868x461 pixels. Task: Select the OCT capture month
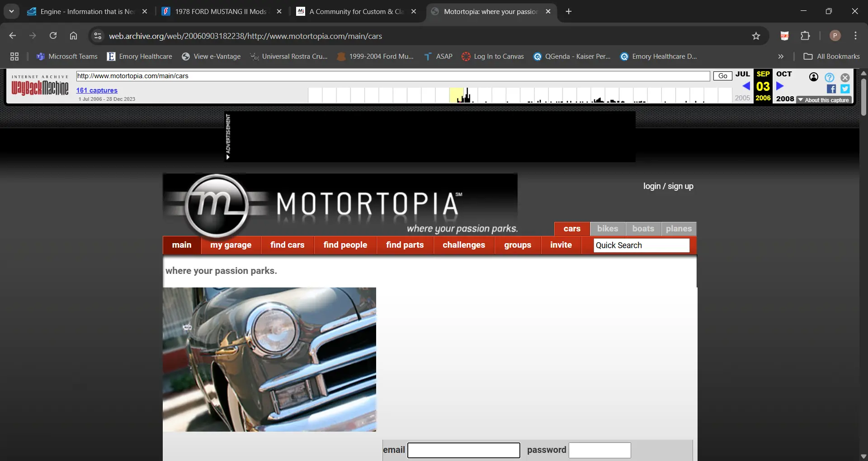[x=784, y=74]
